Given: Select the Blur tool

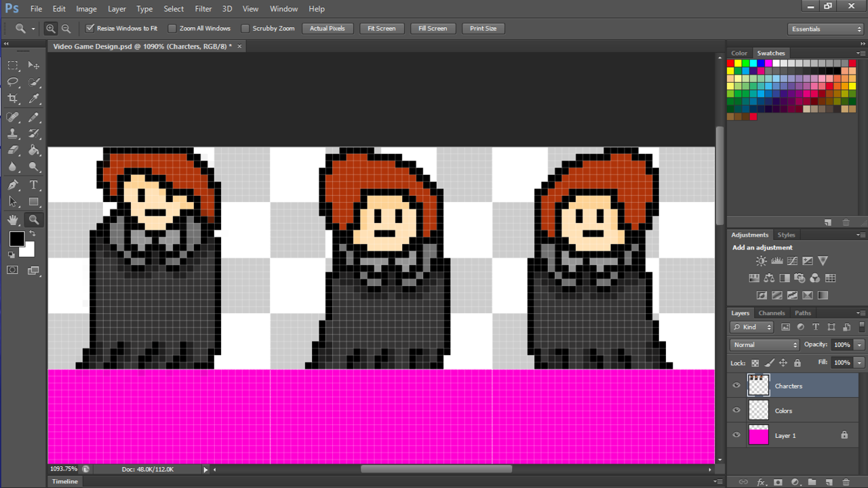Looking at the screenshot, I should [13, 167].
